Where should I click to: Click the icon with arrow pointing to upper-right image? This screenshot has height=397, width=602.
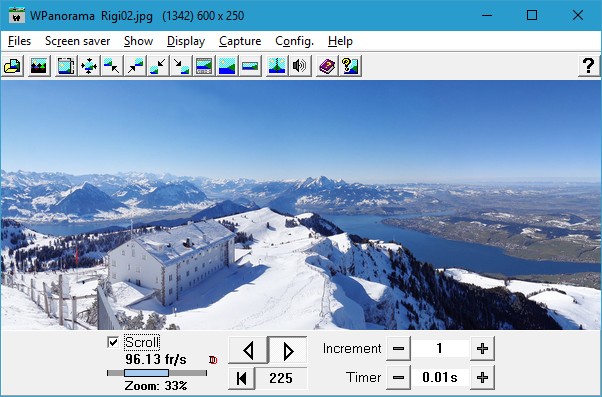click(x=135, y=66)
